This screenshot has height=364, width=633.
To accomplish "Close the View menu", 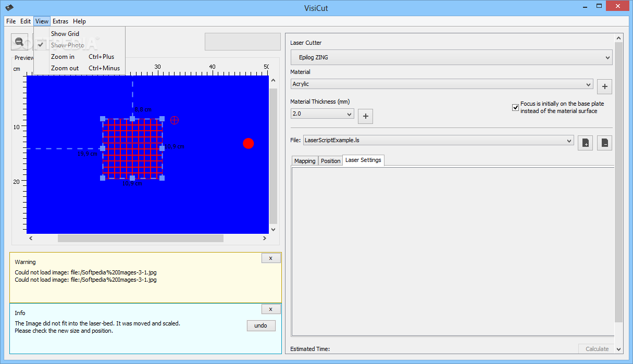I will (x=42, y=21).
